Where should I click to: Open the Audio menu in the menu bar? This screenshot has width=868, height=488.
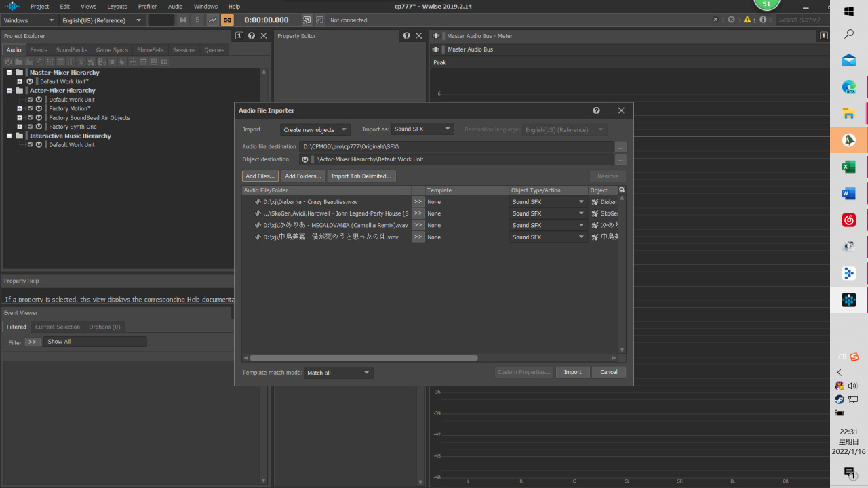(x=175, y=6)
